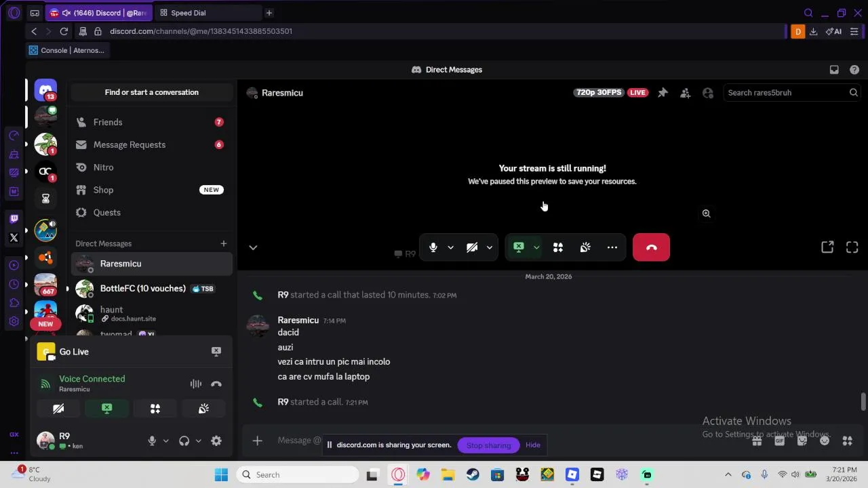Open Discord help question mark icon
Screen dimensions: 868x488
pyautogui.click(x=854, y=70)
